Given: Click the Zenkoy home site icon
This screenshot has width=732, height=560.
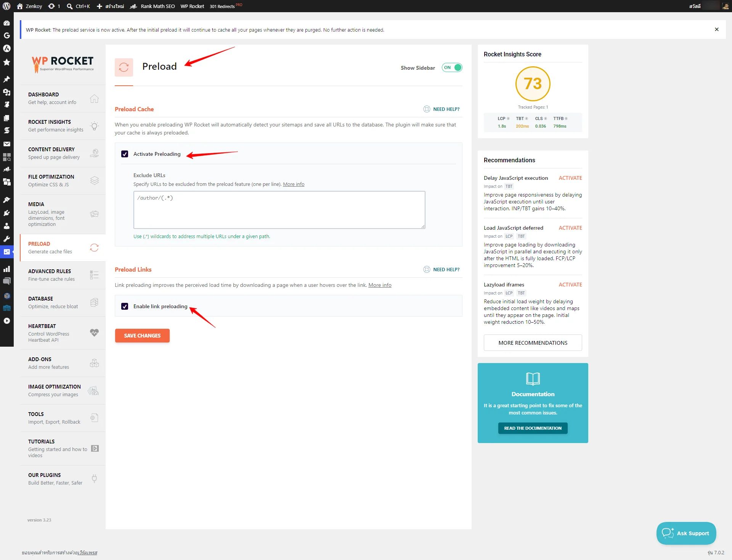Looking at the screenshot, I should click(x=20, y=6).
